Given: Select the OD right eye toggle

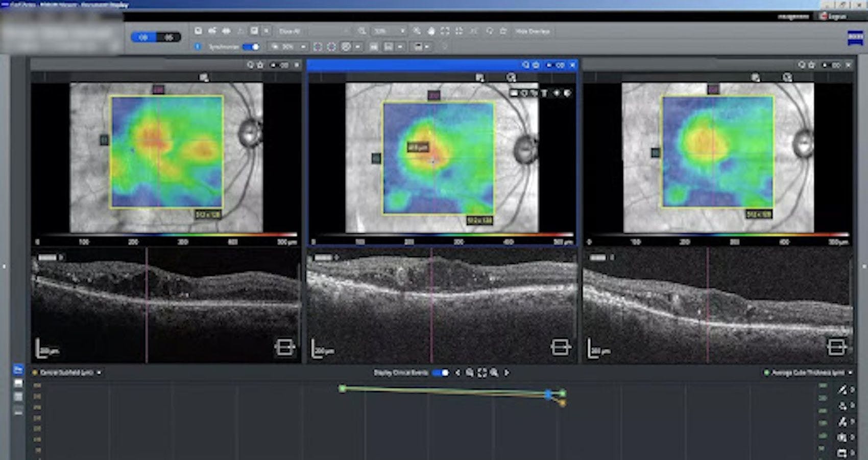Looking at the screenshot, I should pyautogui.click(x=143, y=37).
